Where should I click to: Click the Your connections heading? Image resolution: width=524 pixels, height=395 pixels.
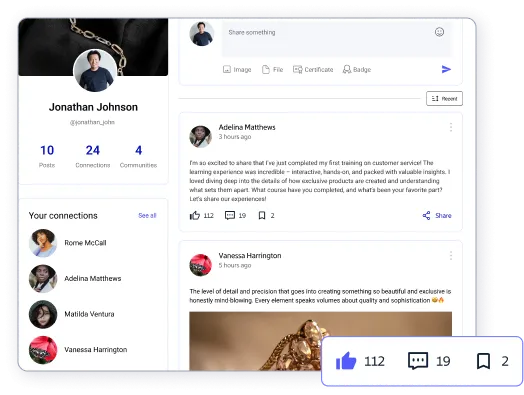tap(63, 216)
